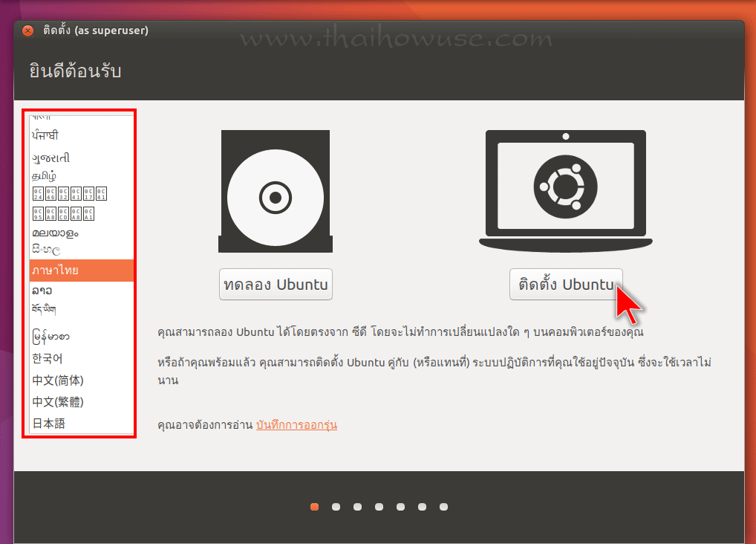Select ગુજરાતી in the language list
756x544 pixels.
[x=82, y=158]
